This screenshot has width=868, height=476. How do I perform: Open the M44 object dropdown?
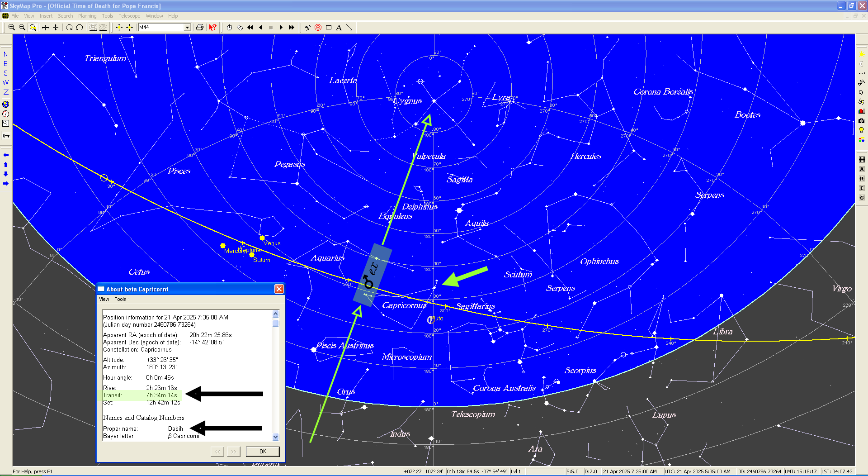coord(187,28)
